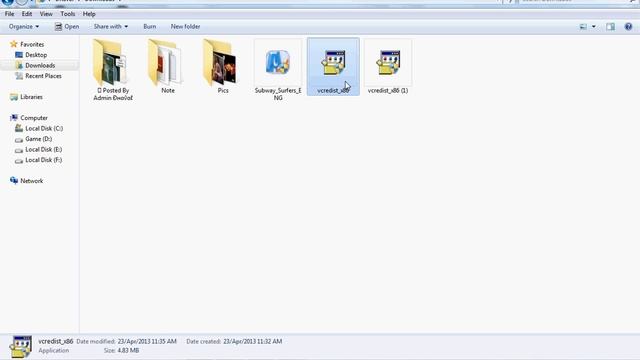Select Local Disk (E:)
The height and width of the screenshot is (360, 640).
pos(44,149)
